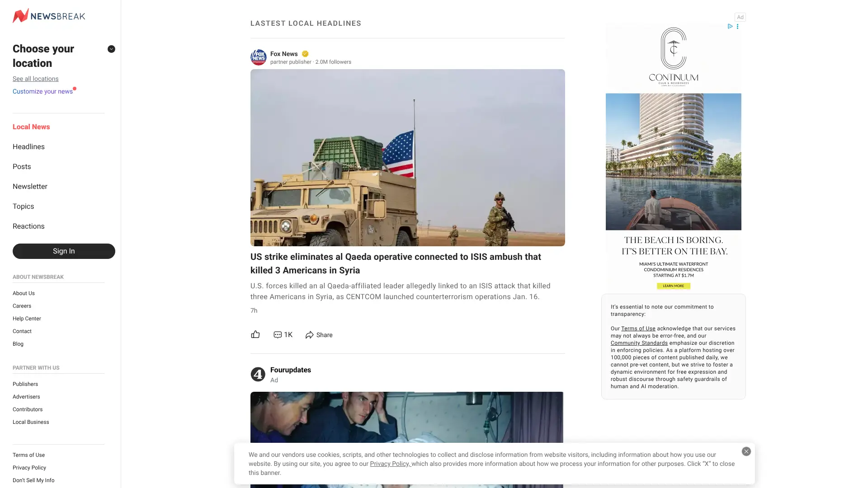Open Don't Sell My Info link
The width and height of the screenshot is (868, 488).
(x=33, y=480)
